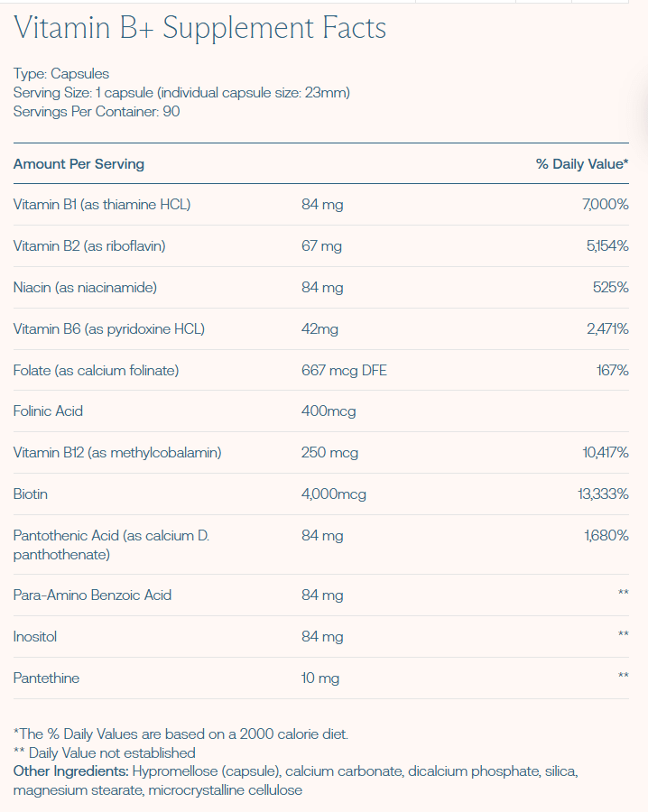Select the Folinic Acid row label

coord(48,411)
